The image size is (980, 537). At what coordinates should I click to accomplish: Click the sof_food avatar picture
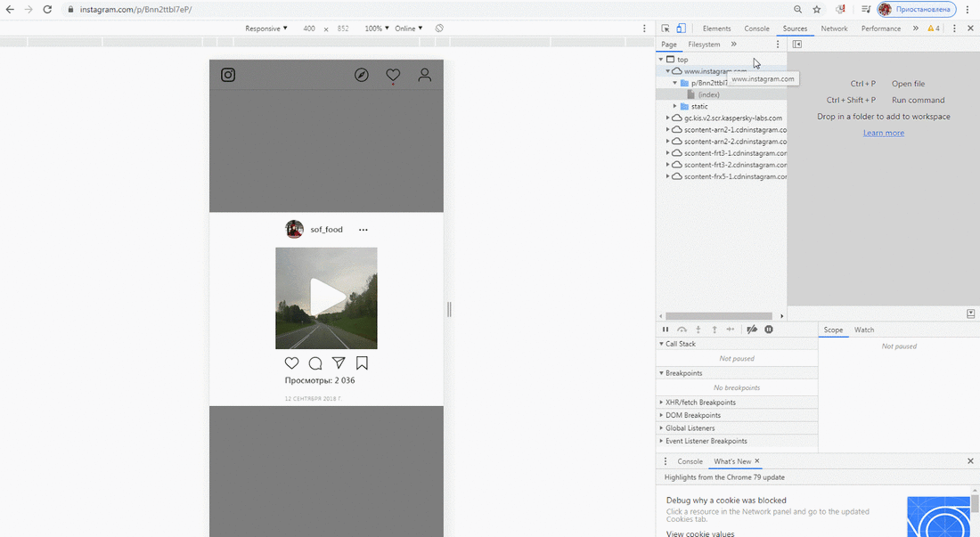[294, 229]
